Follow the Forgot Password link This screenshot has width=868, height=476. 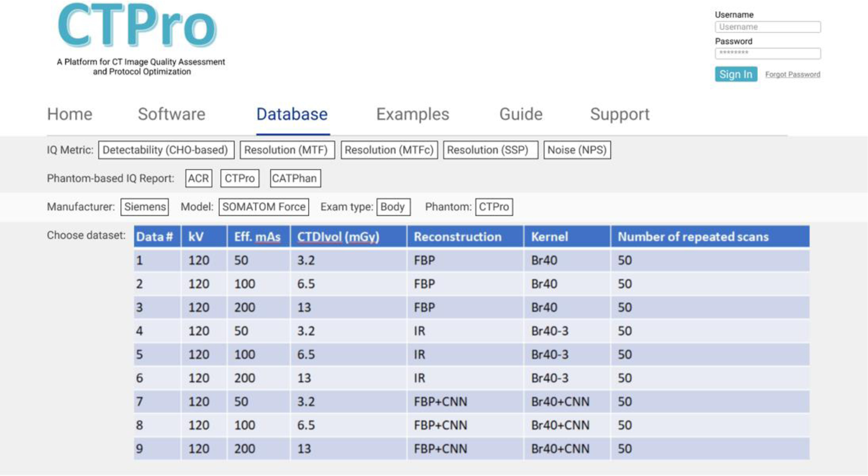[x=793, y=74]
